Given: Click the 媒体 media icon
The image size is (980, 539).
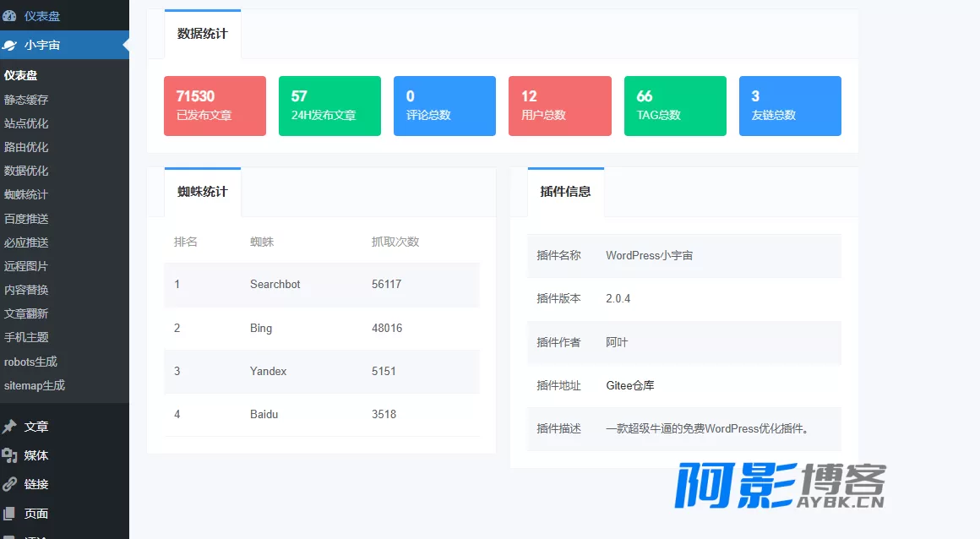Looking at the screenshot, I should click(9, 455).
